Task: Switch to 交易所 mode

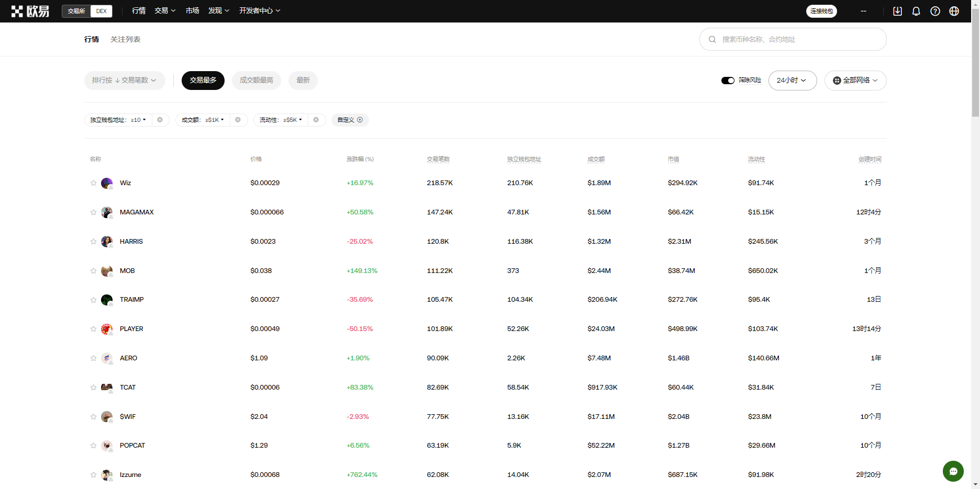Action: (76, 11)
